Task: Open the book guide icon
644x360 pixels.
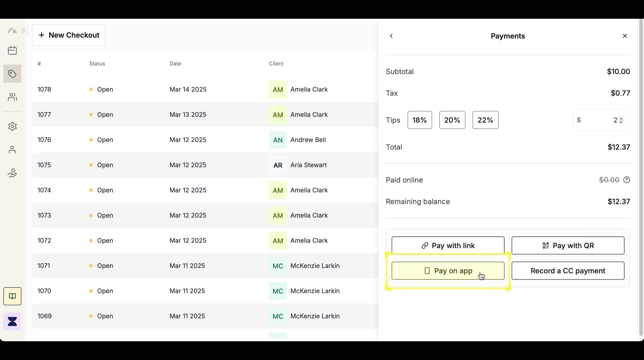Action: coord(12,296)
